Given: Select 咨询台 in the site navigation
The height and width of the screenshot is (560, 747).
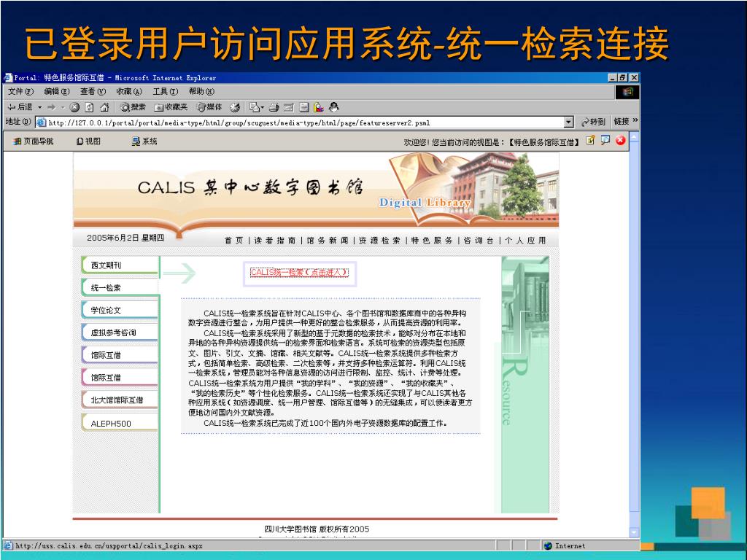Looking at the screenshot, I should click(479, 241).
